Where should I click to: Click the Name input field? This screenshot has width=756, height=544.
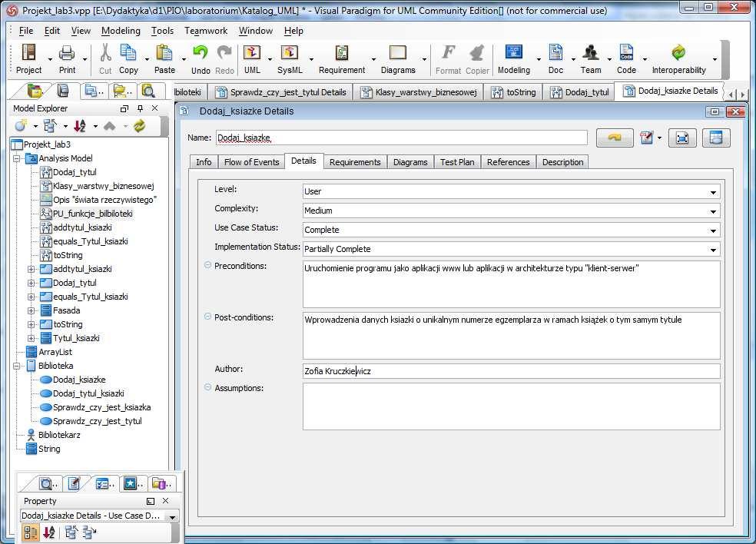[x=402, y=138]
